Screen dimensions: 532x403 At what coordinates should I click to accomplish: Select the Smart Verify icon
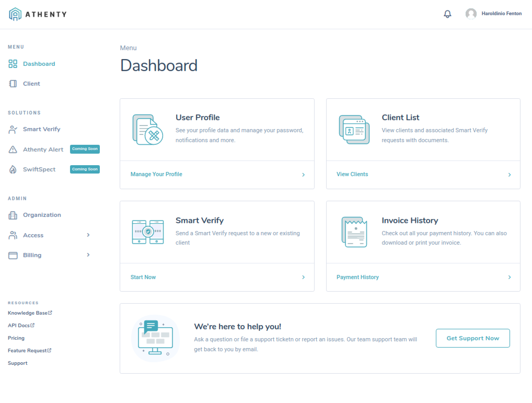[13, 129]
